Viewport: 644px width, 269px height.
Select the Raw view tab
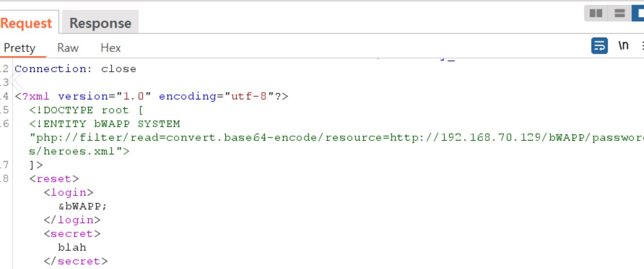coord(68,48)
